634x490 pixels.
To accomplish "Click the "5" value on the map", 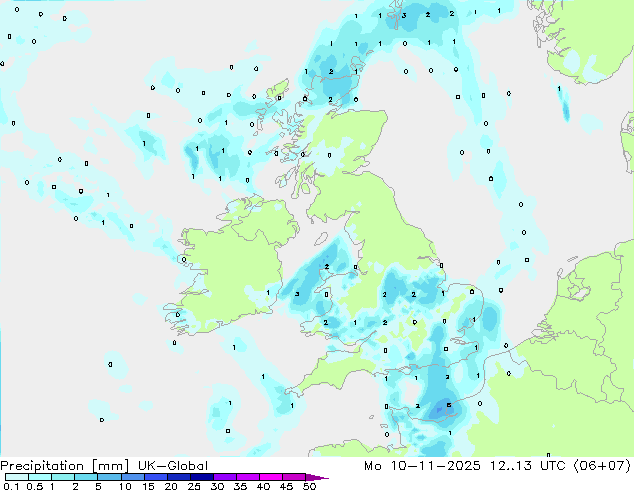I will coord(449,405).
